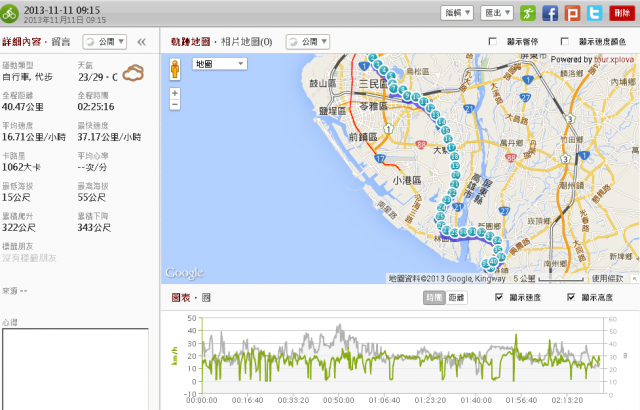The image size is (640, 410).
Task: Enable the 顯示暫停 checkbox
Action: (493, 41)
